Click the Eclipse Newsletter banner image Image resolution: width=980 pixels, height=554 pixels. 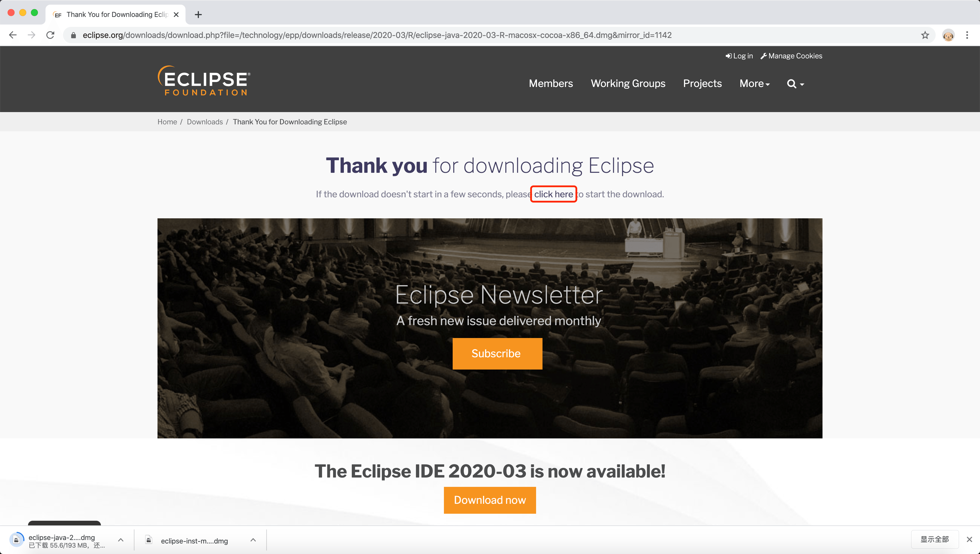point(490,328)
